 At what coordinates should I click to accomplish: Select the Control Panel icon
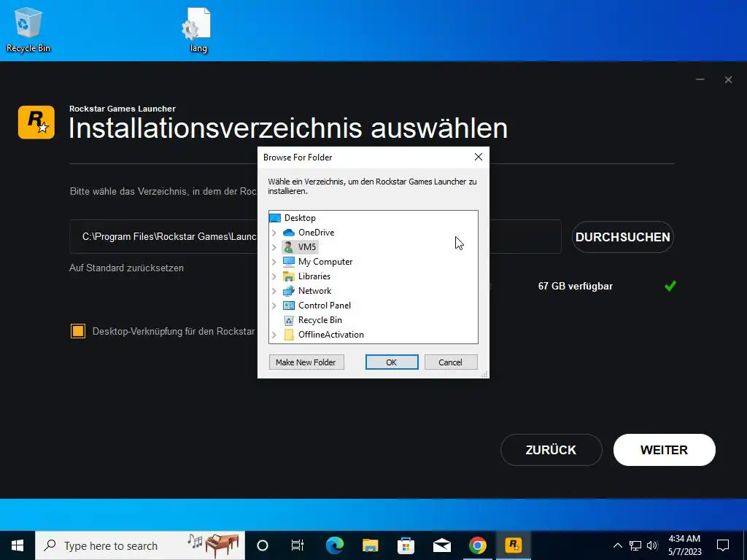289,306
